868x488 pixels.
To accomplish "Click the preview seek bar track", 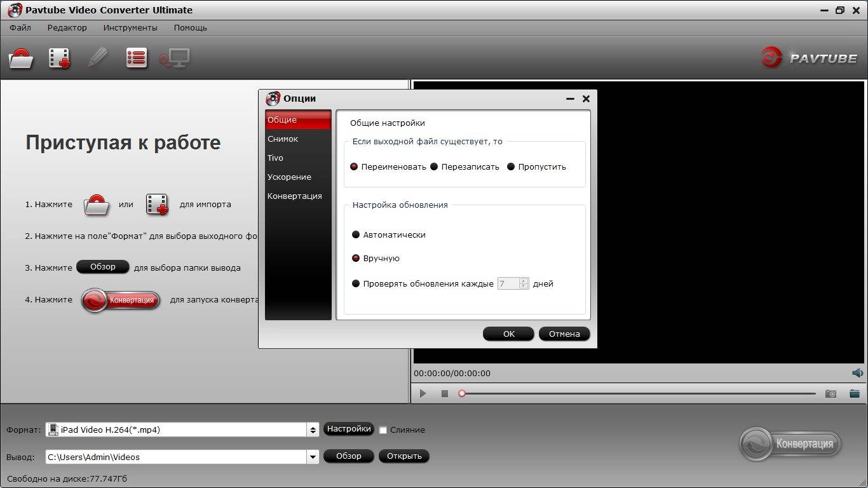I will click(640, 394).
